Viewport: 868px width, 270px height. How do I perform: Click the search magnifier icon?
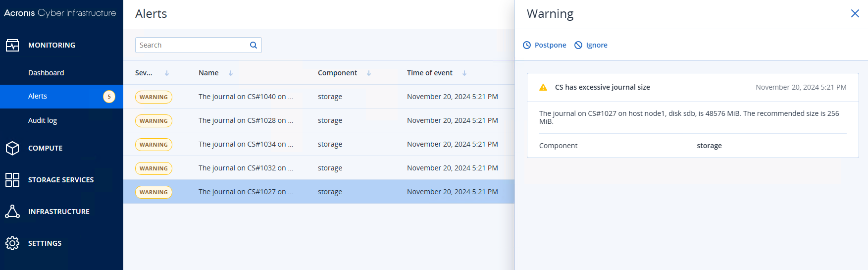pyautogui.click(x=254, y=45)
